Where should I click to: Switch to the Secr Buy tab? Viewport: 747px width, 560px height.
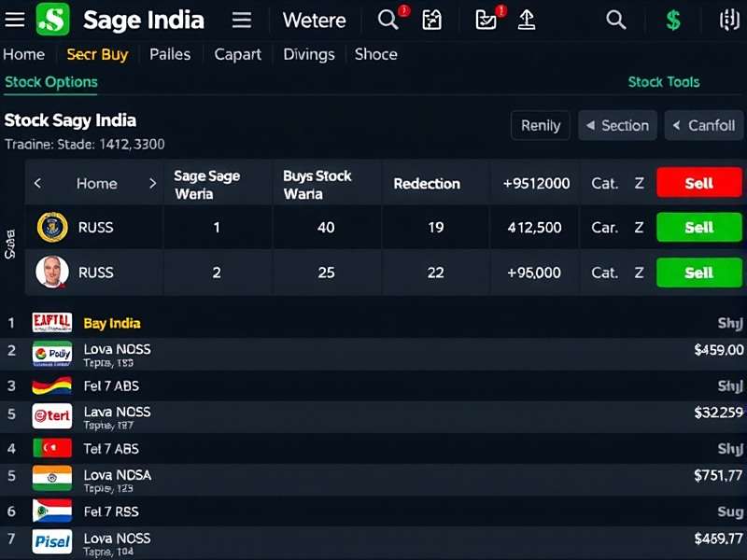coord(97,54)
